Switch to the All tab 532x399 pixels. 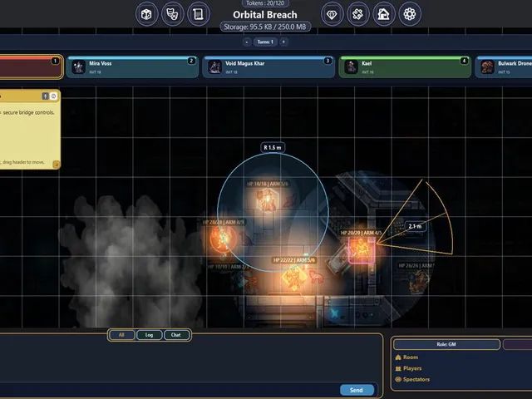[x=121, y=335]
